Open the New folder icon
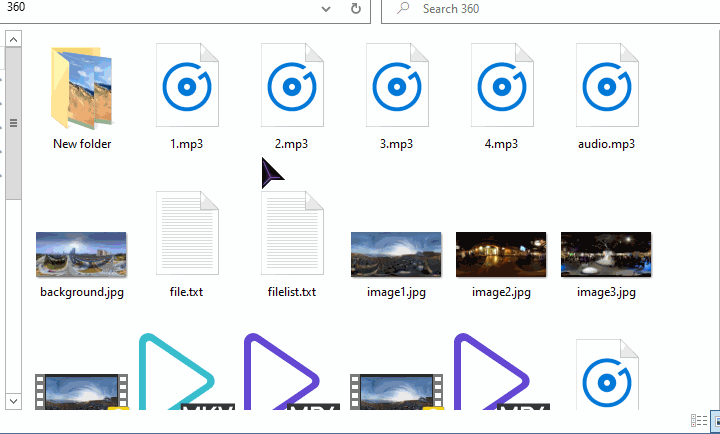This screenshot has width=720, height=434. pos(82,87)
